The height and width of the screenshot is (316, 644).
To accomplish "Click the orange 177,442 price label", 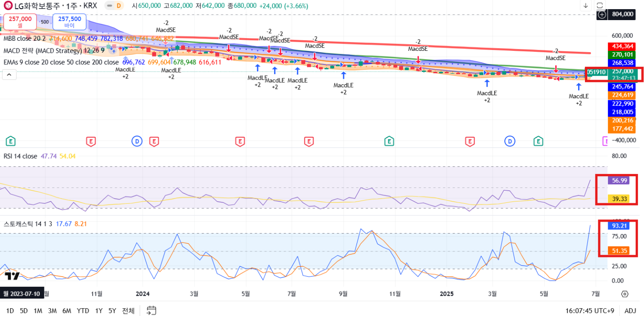I will pos(621,129).
